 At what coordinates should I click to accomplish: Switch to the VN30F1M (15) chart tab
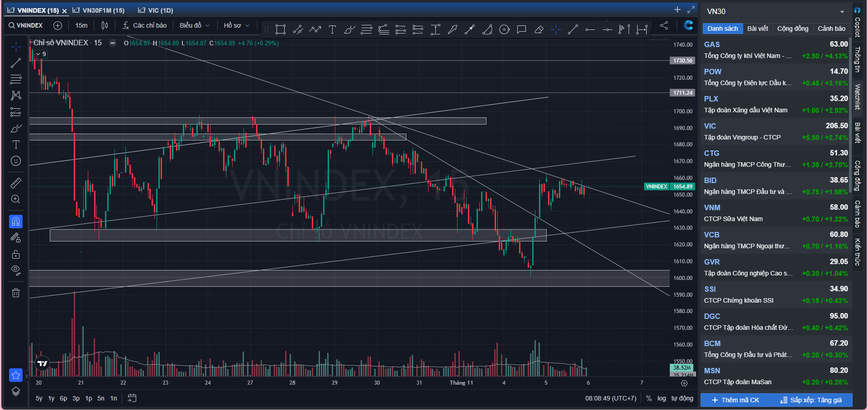pos(99,10)
